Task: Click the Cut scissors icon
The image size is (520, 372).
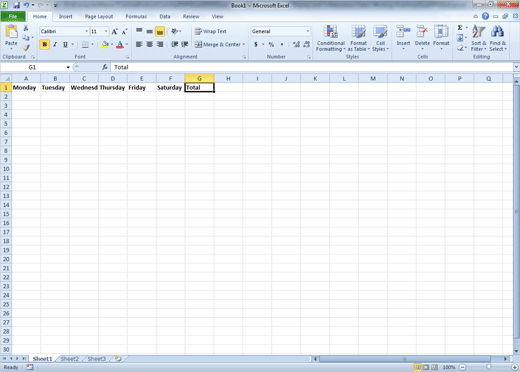Action: click(26, 28)
